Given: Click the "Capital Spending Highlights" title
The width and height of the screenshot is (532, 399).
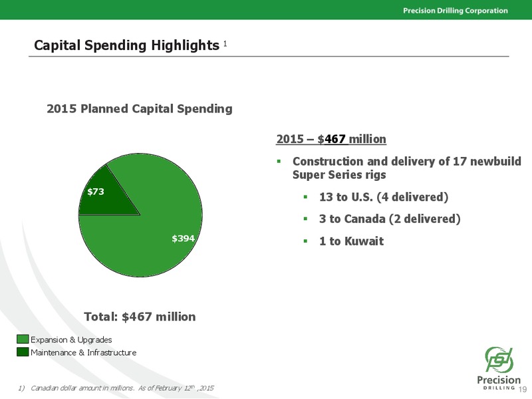Looking at the screenshot, I should (126, 45).
